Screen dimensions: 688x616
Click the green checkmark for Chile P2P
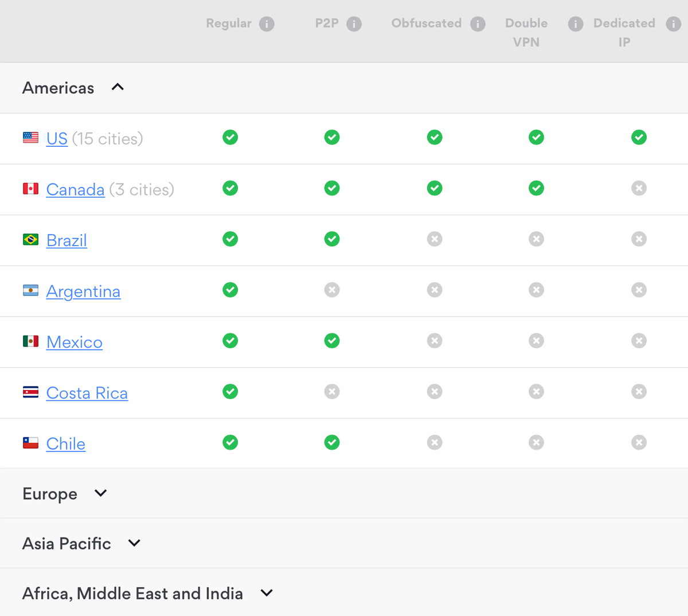pyautogui.click(x=331, y=442)
